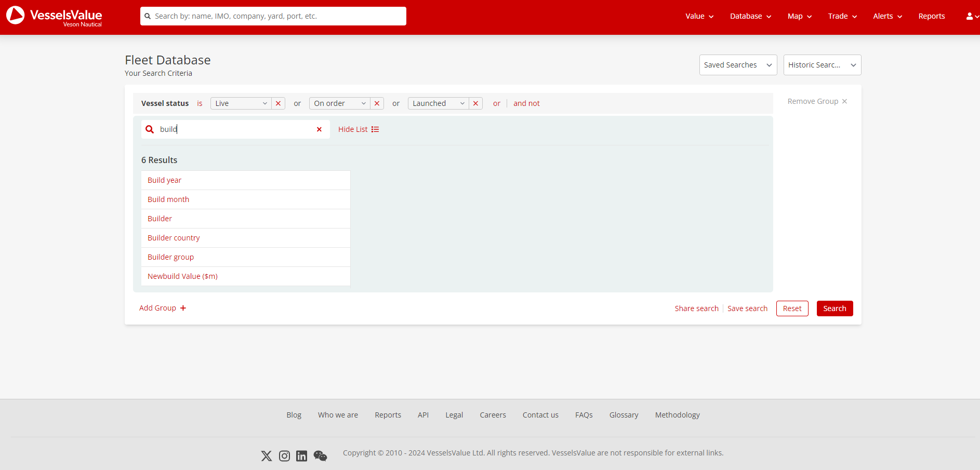980x470 pixels.
Task: Open the Instagram footer icon
Action: point(284,456)
